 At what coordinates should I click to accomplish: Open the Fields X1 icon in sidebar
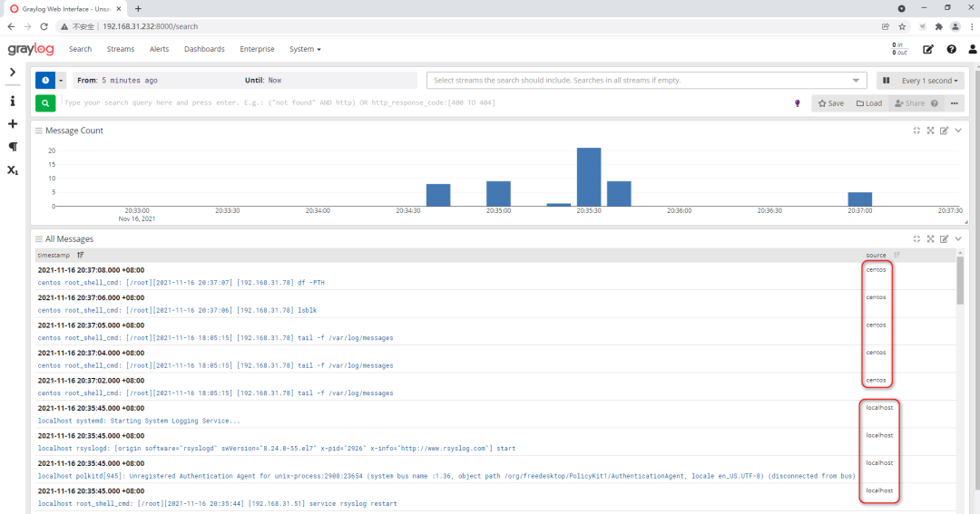[x=13, y=170]
